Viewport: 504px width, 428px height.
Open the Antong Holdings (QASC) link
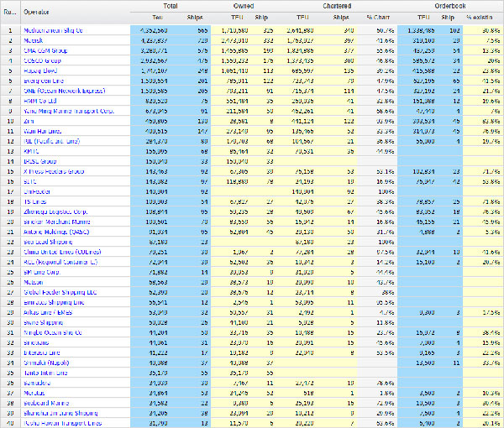tap(56, 232)
